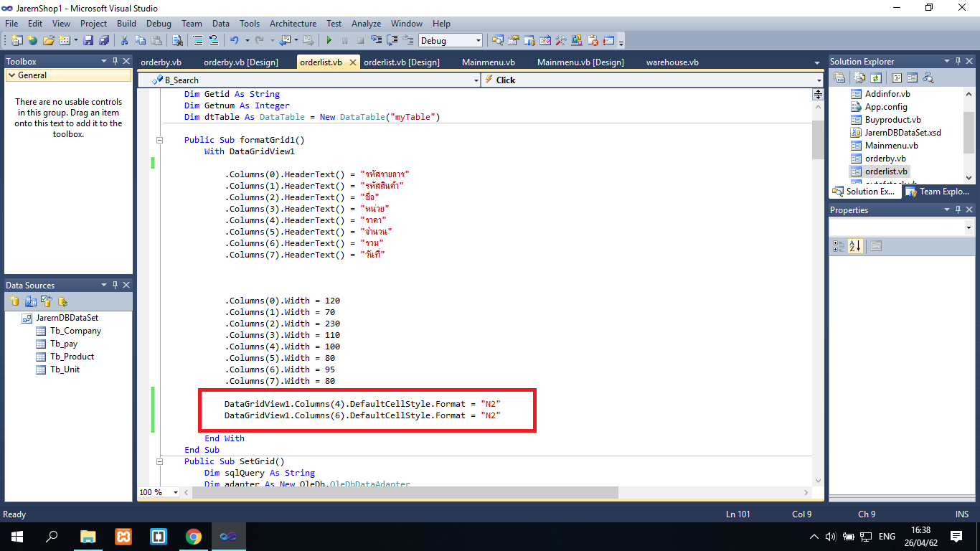Open File Explorer from the taskbar
Image resolution: width=980 pixels, height=551 pixels.
point(88,536)
